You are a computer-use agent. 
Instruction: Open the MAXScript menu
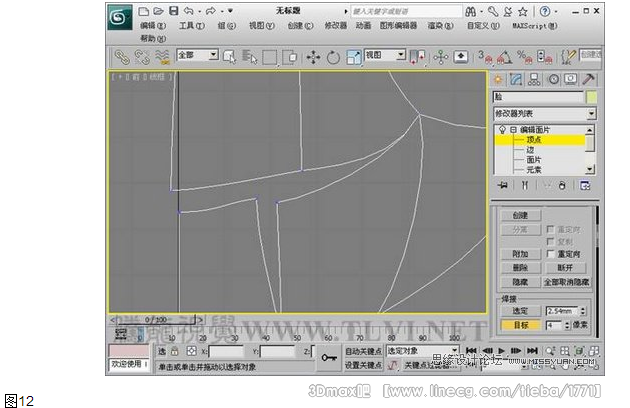click(535, 26)
